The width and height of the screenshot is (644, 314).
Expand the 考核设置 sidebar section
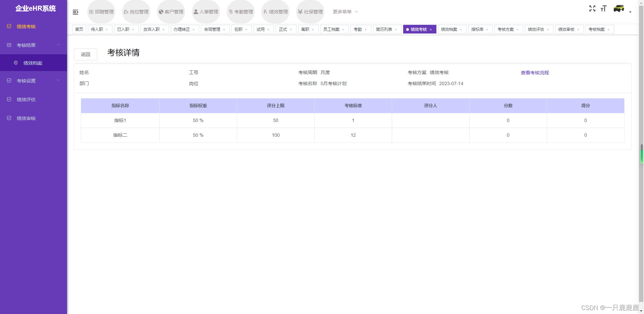point(34,80)
